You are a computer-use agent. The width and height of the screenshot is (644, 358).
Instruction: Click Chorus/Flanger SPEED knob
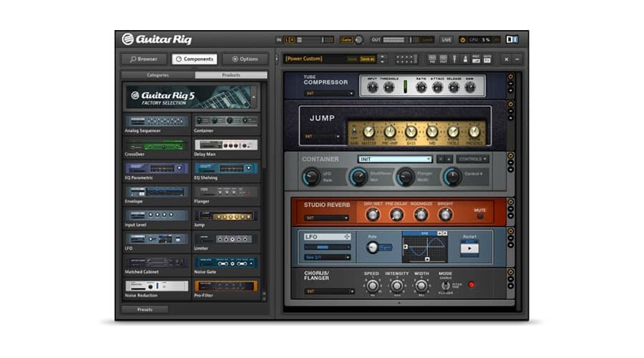click(372, 285)
